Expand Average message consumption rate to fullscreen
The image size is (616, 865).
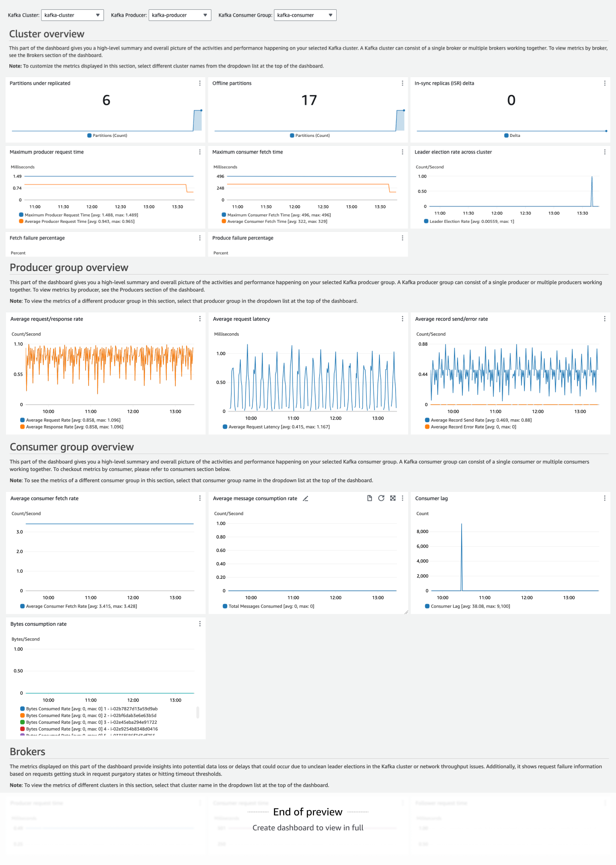tap(393, 498)
